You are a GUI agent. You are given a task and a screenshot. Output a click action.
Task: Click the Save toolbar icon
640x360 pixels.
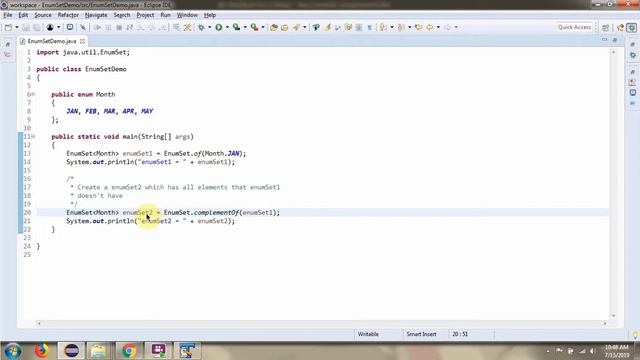(x=26, y=27)
